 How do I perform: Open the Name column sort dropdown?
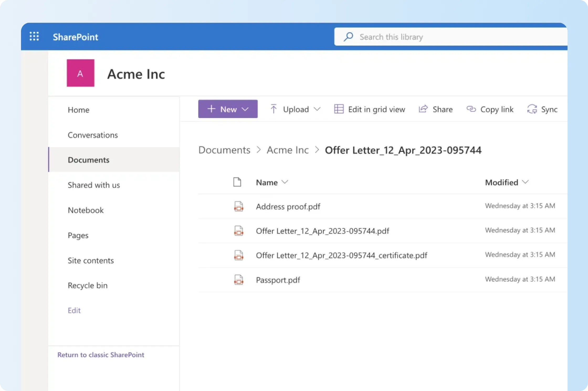(285, 182)
